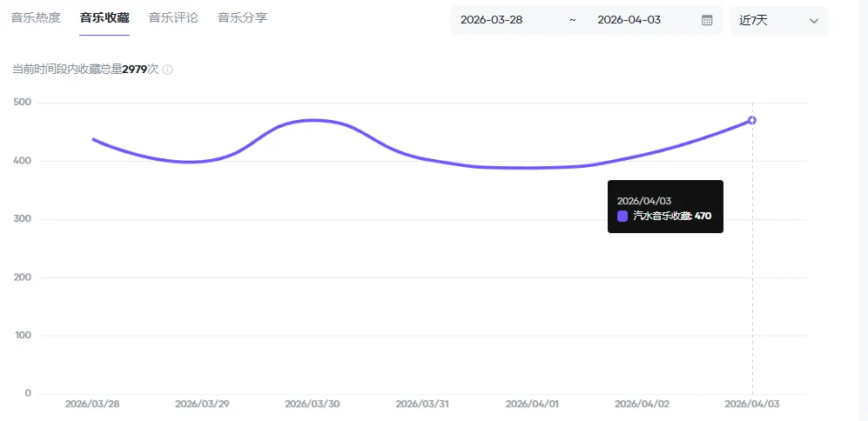Viewport: 868px width, 421px height.
Task: Click the info icon beside 收藏总量
Action: coord(168,70)
